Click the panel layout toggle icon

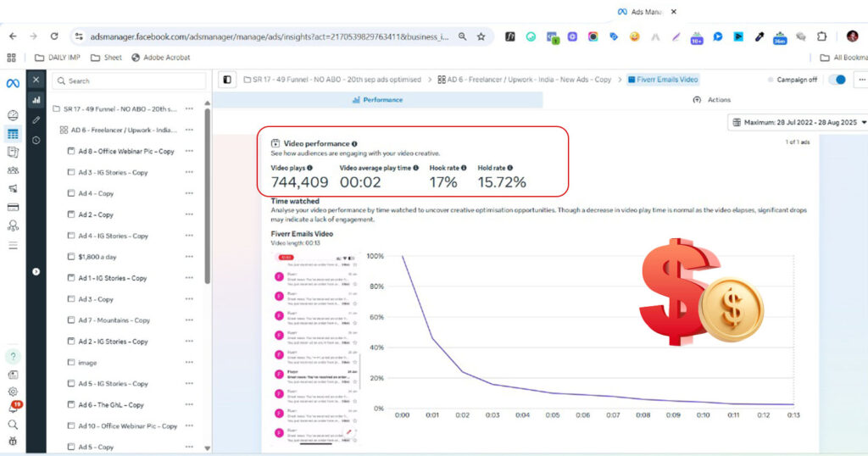click(x=227, y=80)
